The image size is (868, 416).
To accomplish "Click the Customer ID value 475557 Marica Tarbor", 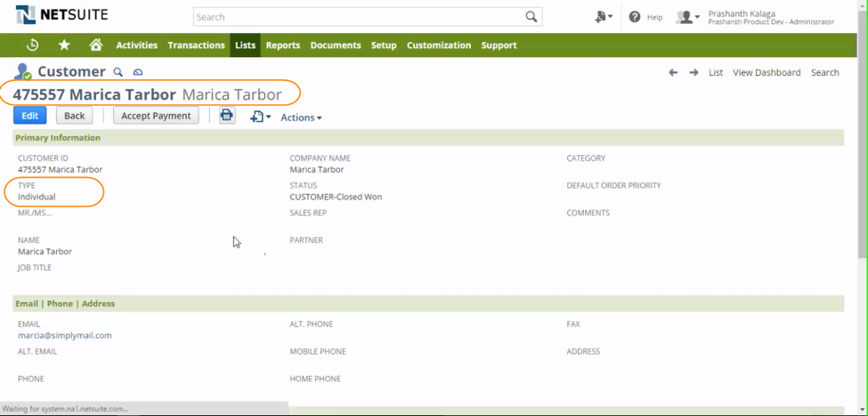I will pyautogui.click(x=60, y=169).
